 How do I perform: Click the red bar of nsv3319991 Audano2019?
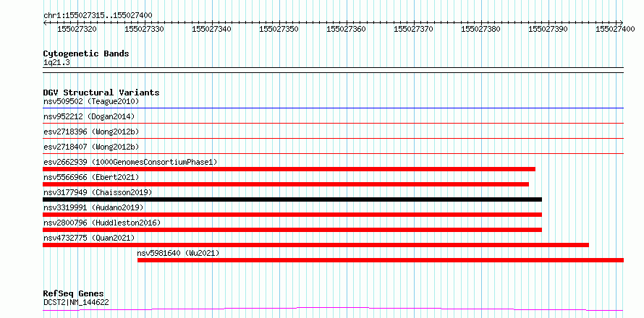(x=292, y=215)
